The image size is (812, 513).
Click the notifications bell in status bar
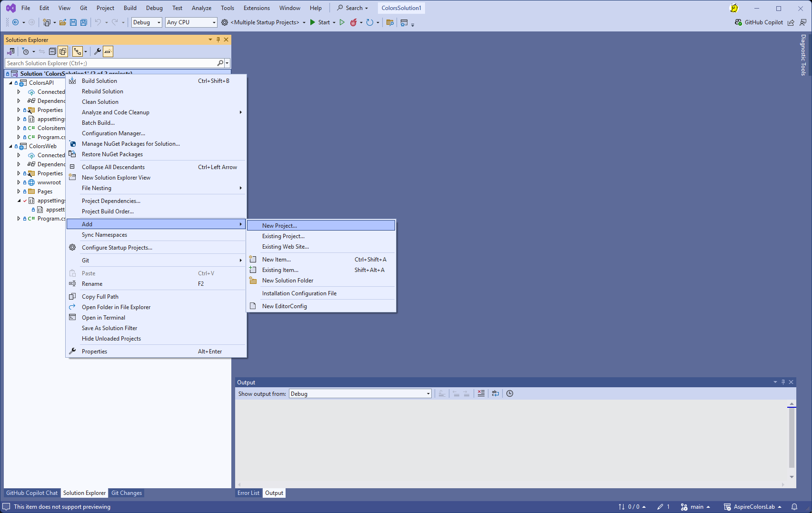point(794,507)
